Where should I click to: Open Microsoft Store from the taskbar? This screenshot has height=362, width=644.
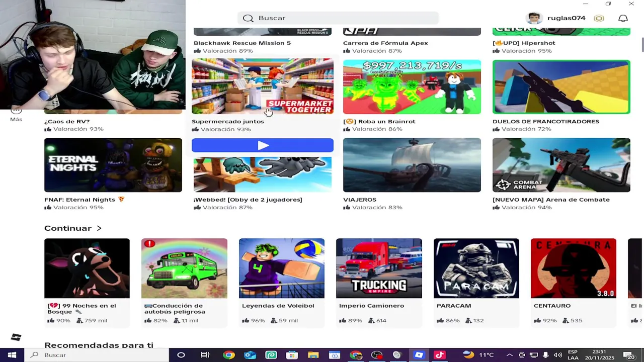(292, 355)
